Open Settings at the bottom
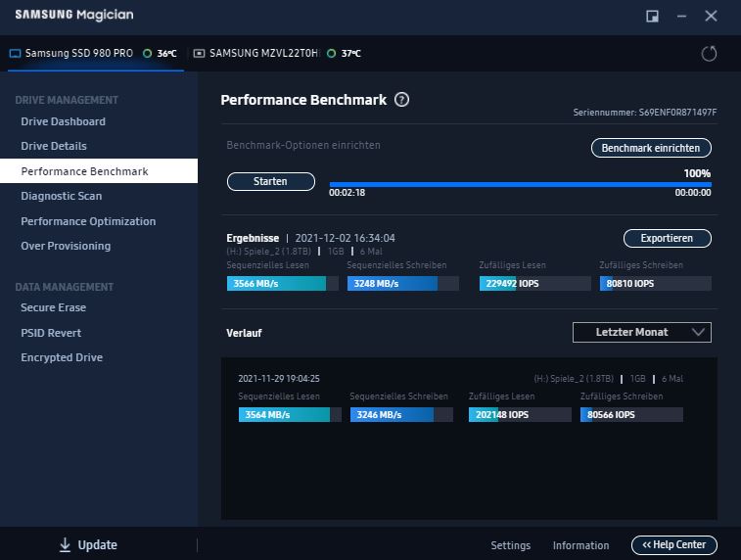This screenshot has width=741, height=560. [510, 545]
